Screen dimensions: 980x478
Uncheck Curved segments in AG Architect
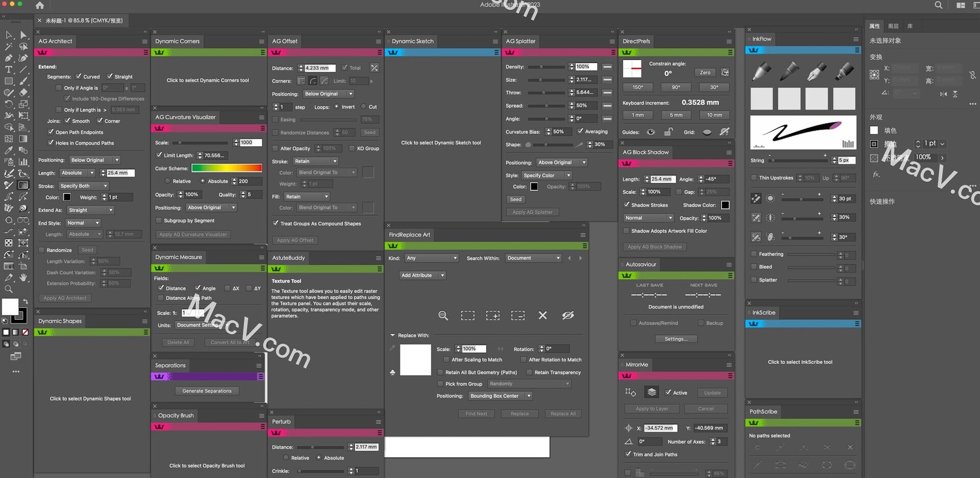[x=79, y=77]
